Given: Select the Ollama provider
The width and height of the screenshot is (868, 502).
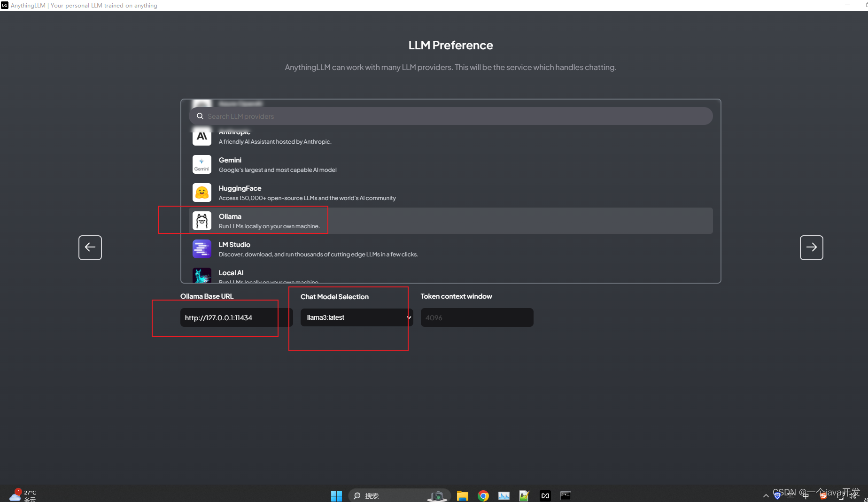Looking at the screenshot, I should pyautogui.click(x=451, y=221).
